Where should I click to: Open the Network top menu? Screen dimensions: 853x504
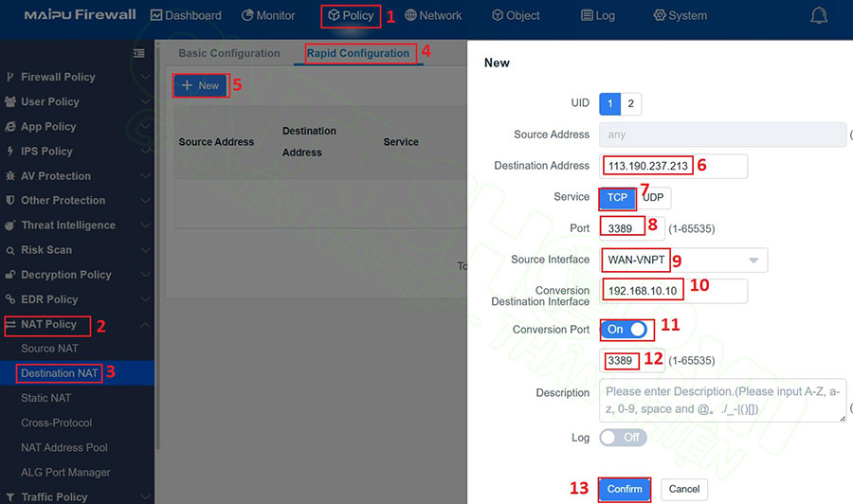433,16
